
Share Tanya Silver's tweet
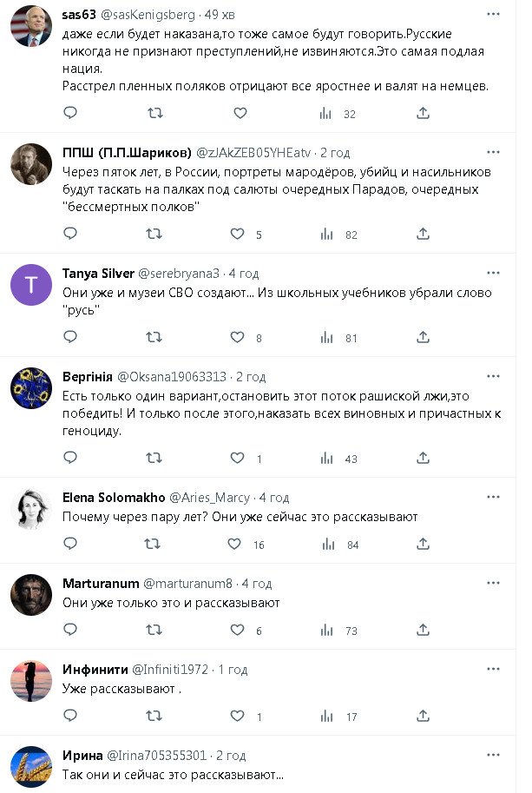pyautogui.click(x=423, y=337)
